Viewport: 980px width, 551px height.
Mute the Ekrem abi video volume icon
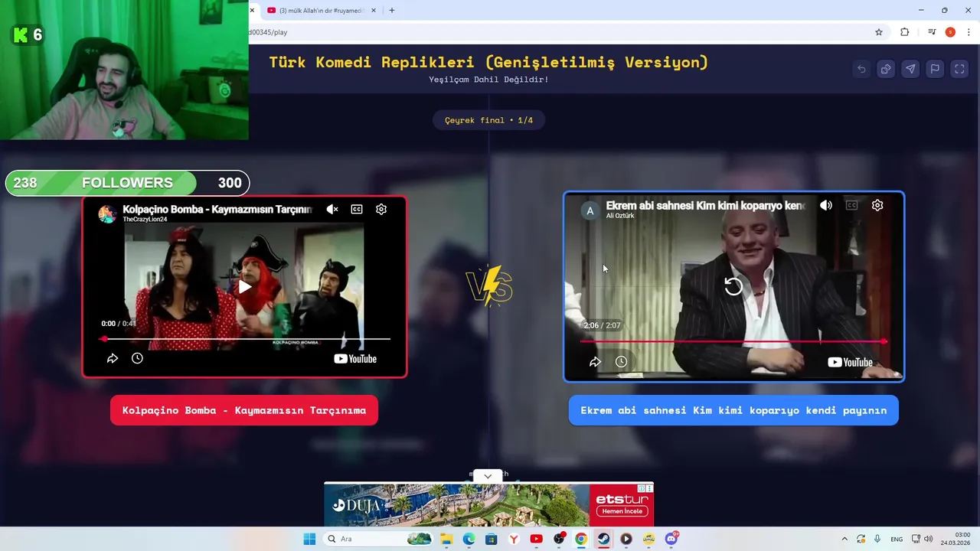click(826, 205)
